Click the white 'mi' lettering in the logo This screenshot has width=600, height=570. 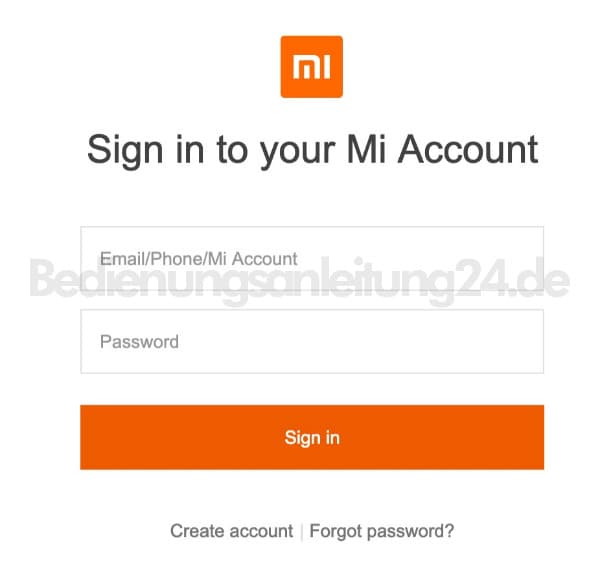point(311,67)
